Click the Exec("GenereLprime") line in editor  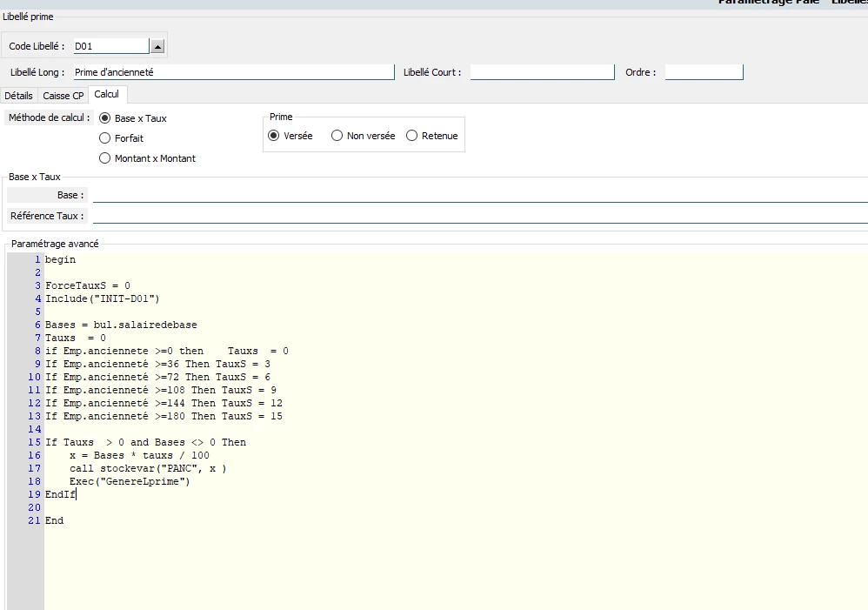coord(130,481)
